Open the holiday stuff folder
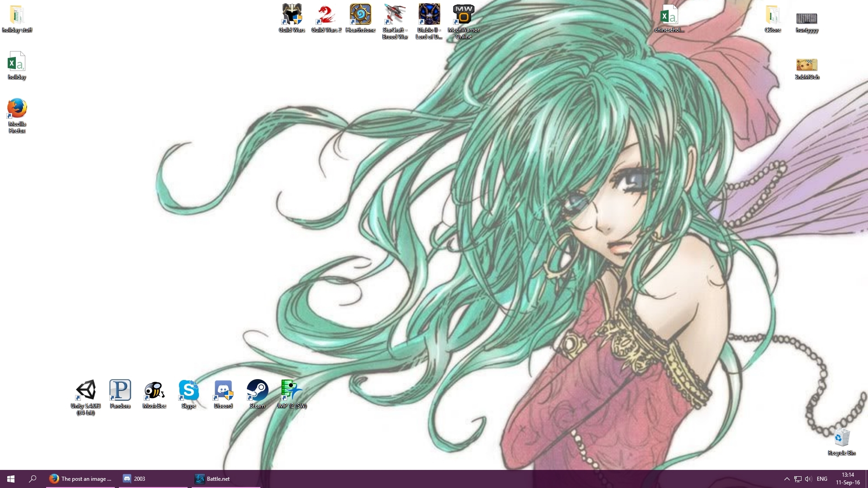The image size is (868, 488). [17, 18]
